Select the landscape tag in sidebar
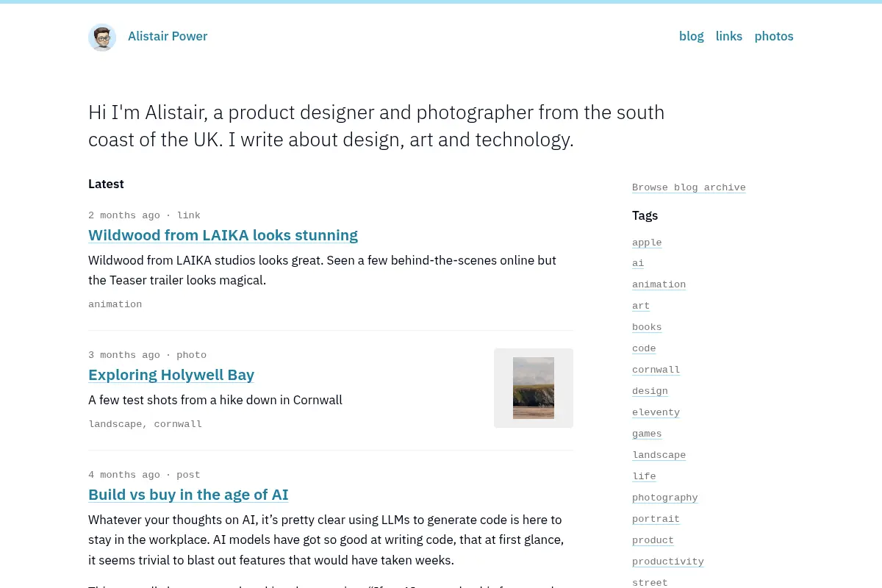Image resolution: width=882 pixels, height=588 pixels. coord(659,455)
